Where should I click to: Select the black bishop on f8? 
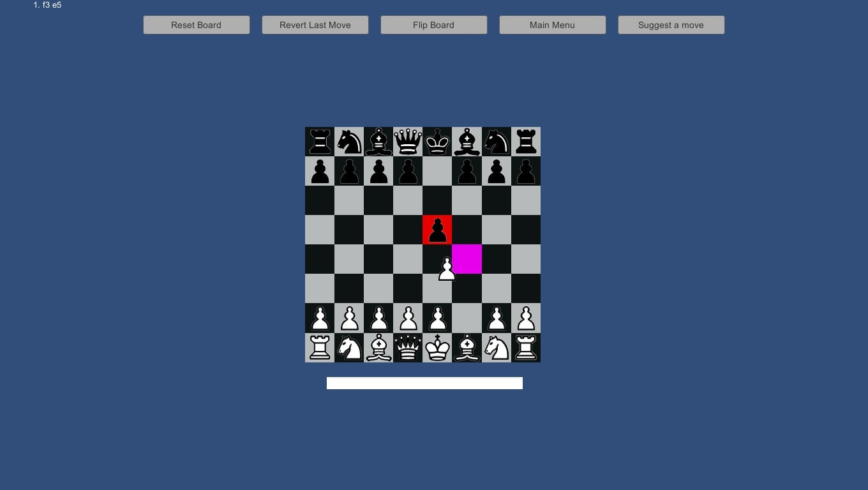467,142
